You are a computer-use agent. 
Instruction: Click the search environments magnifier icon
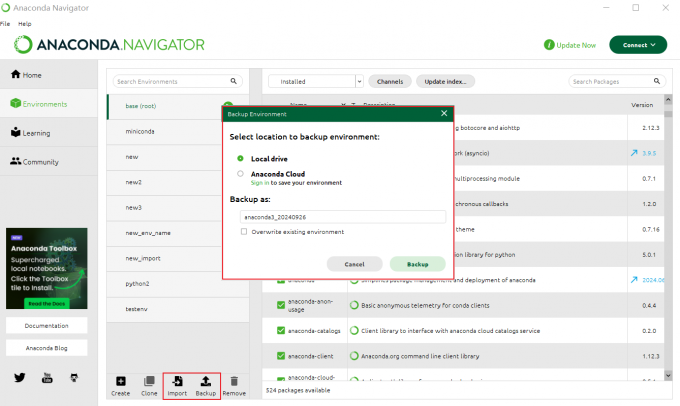(233, 81)
